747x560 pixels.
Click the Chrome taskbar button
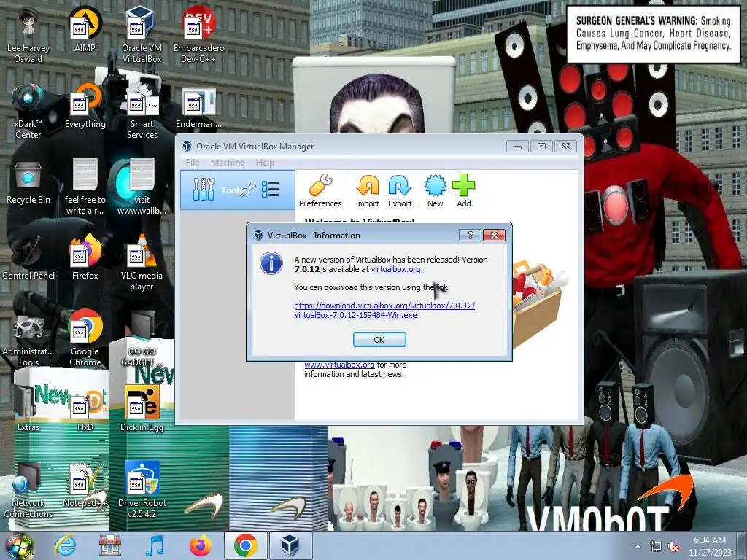[x=245, y=545]
